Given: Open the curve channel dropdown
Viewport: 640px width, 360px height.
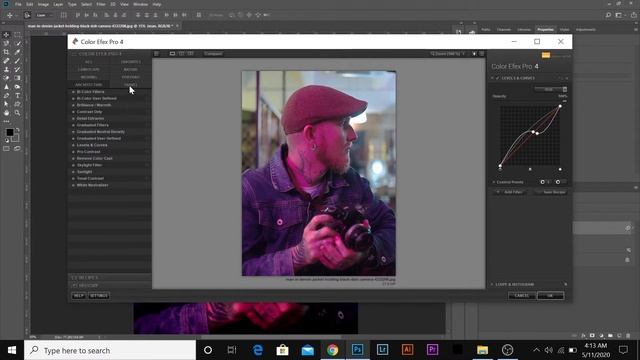Looking at the screenshot, I should pyautogui.click(x=551, y=89).
